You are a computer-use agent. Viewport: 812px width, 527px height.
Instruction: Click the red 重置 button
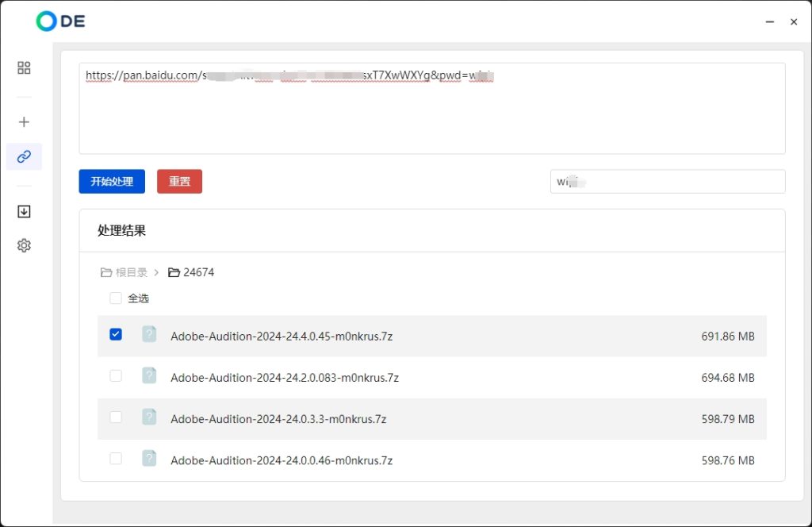(x=180, y=182)
